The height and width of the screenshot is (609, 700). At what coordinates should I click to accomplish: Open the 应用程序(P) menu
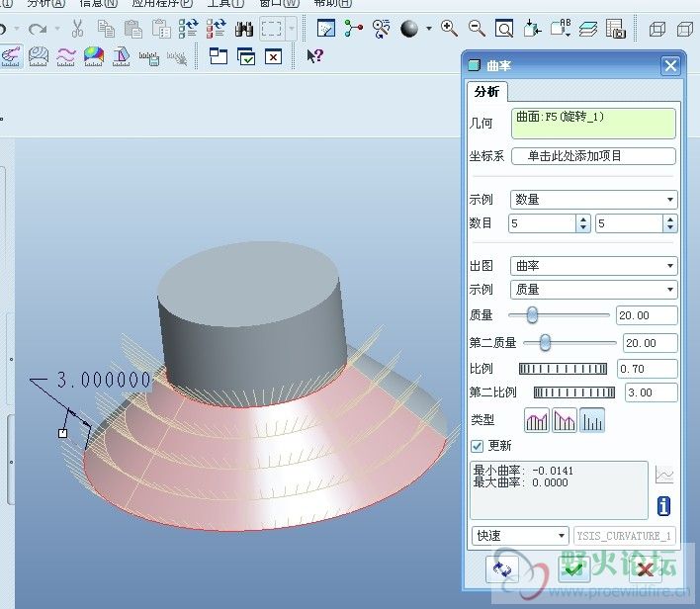coord(162,4)
